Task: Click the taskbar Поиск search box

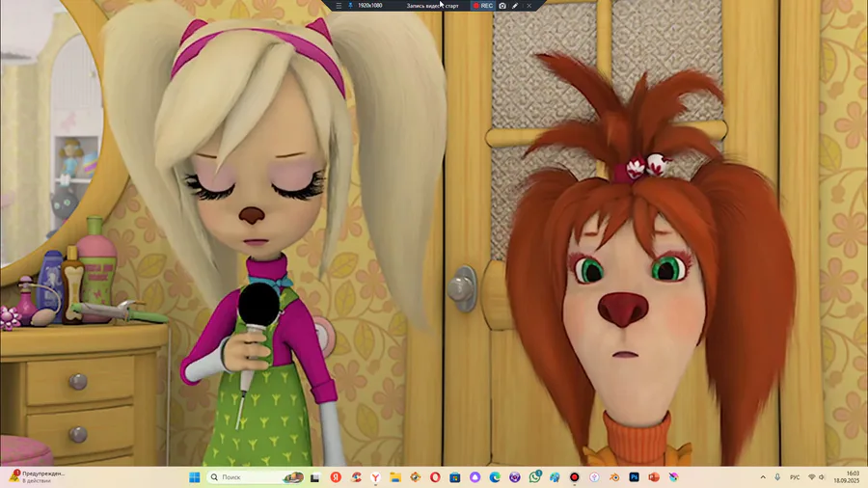Action: coord(256,477)
